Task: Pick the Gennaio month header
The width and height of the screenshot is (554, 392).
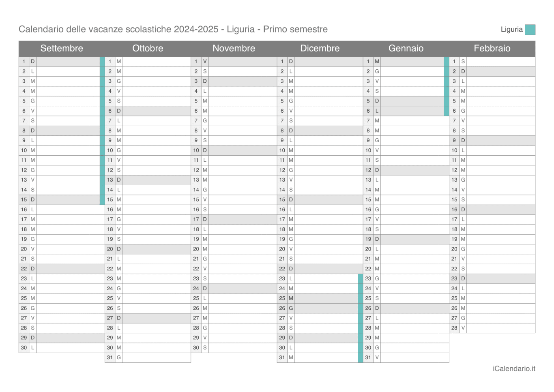Action: click(x=406, y=48)
